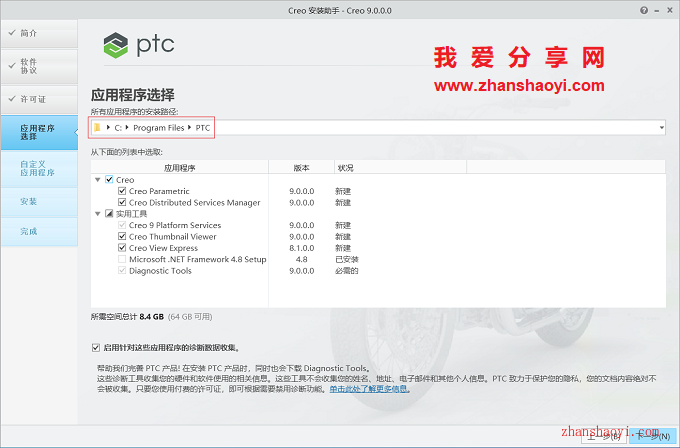680x448 pixels.
Task: Click arrow before PTC in path
Action: [190, 127]
